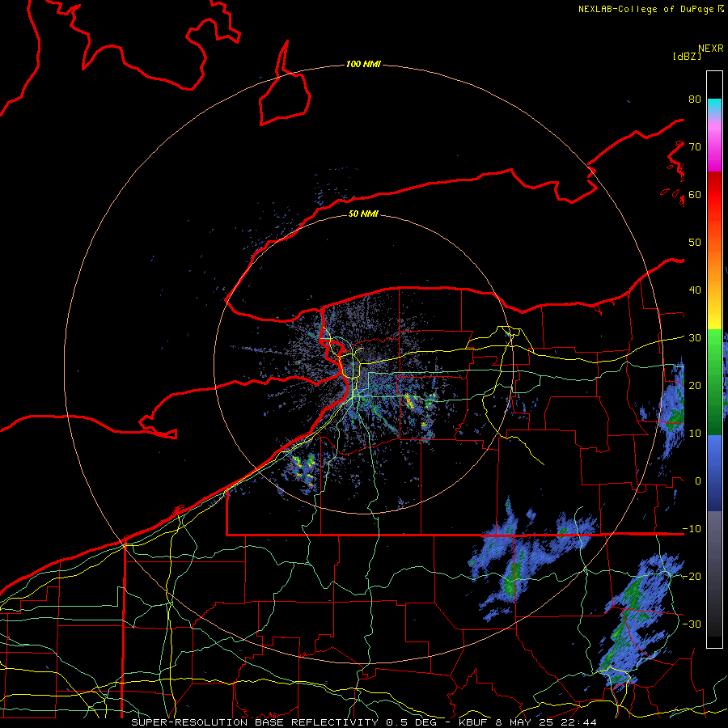728x728 pixels.
Task: Click the 30 dBZ scale value
Action: [x=695, y=338]
